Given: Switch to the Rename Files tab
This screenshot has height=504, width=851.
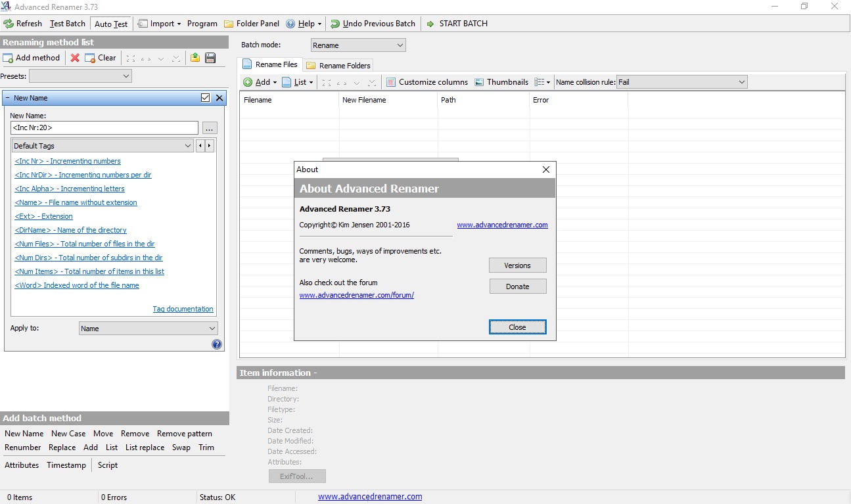Looking at the screenshot, I should pyautogui.click(x=269, y=64).
